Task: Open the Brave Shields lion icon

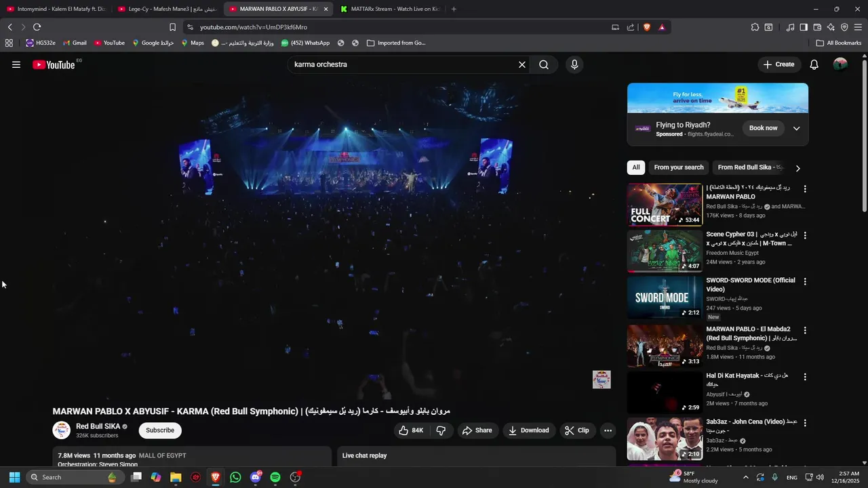Action: coord(647,27)
